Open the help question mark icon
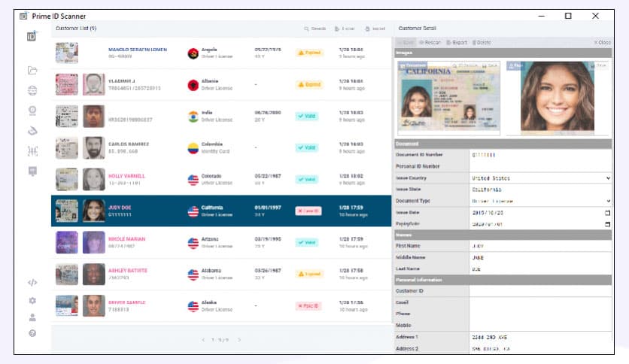The width and height of the screenshot is (629, 364). pos(32,333)
